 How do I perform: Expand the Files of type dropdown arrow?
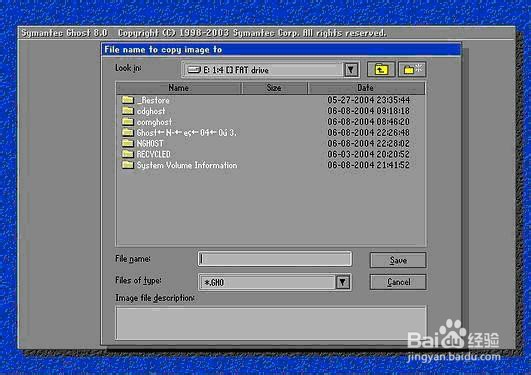(x=343, y=282)
